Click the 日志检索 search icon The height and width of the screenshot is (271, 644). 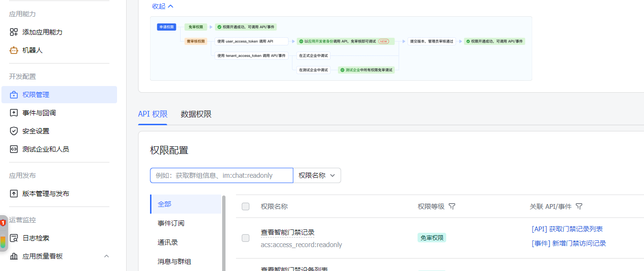(14, 238)
